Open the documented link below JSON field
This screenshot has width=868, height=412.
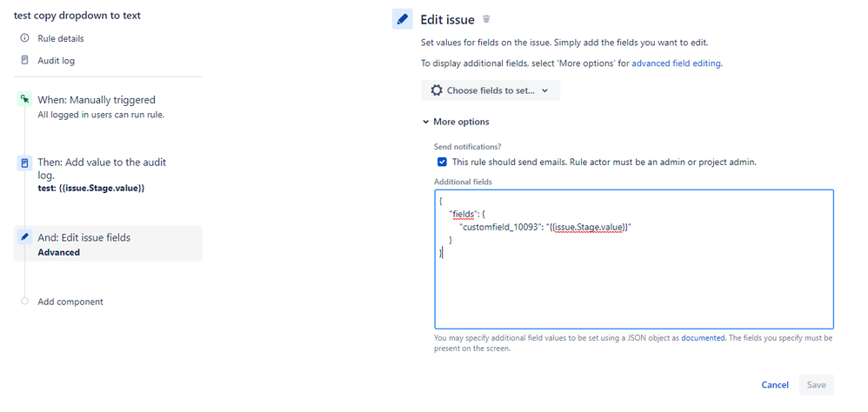(703, 337)
